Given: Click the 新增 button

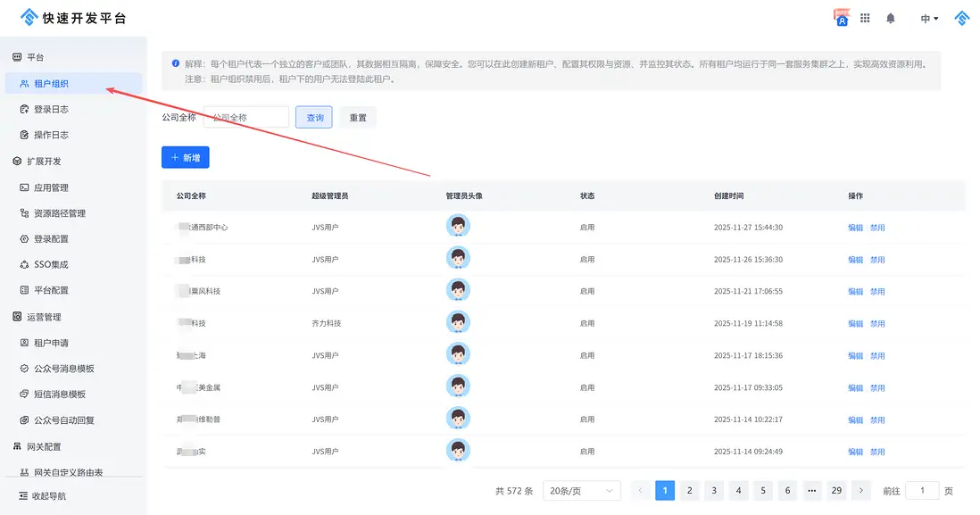Looking at the screenshot, I should point(186,157).
